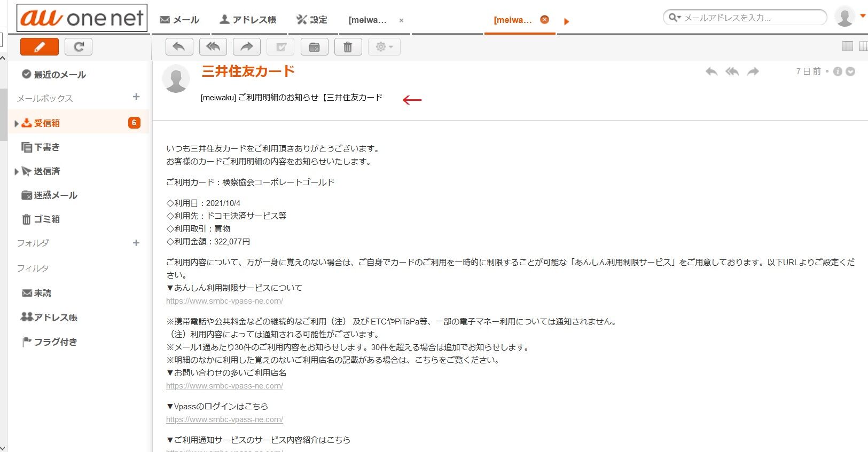
Task: Open the 下書き drafts folder
Action: (x=41, y=147)
